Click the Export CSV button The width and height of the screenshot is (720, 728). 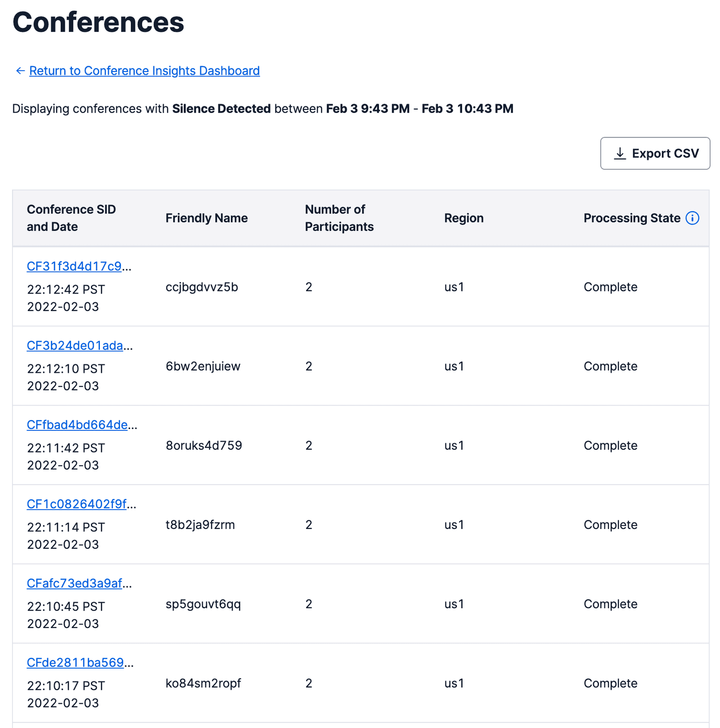pos(655,153)
